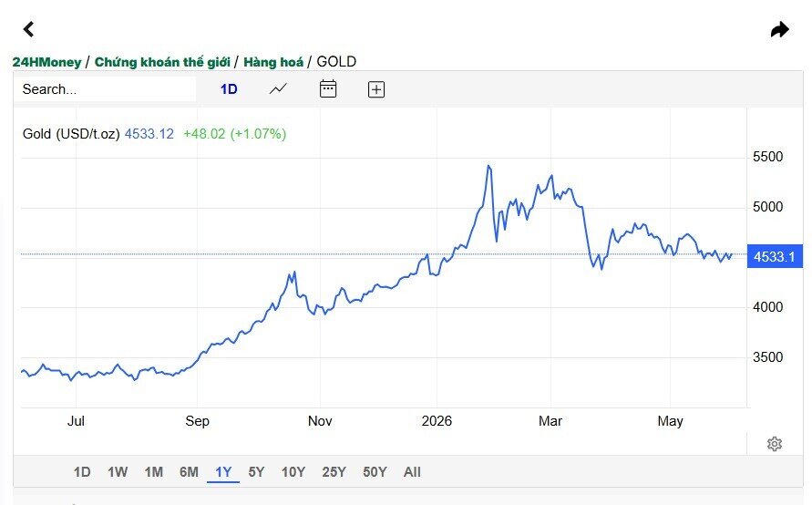The height and width of the screenshot is (505, 812).
Task: Select the 6M time range tab
Action: point(189,472)
